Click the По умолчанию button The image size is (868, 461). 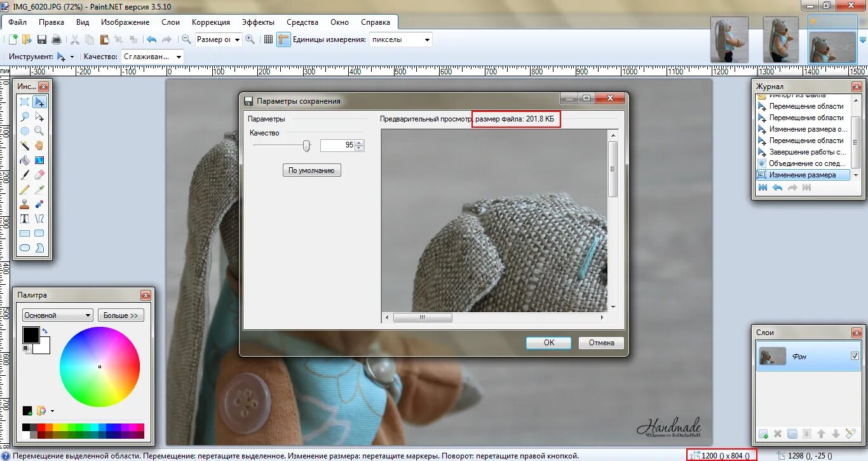(312, 170)
